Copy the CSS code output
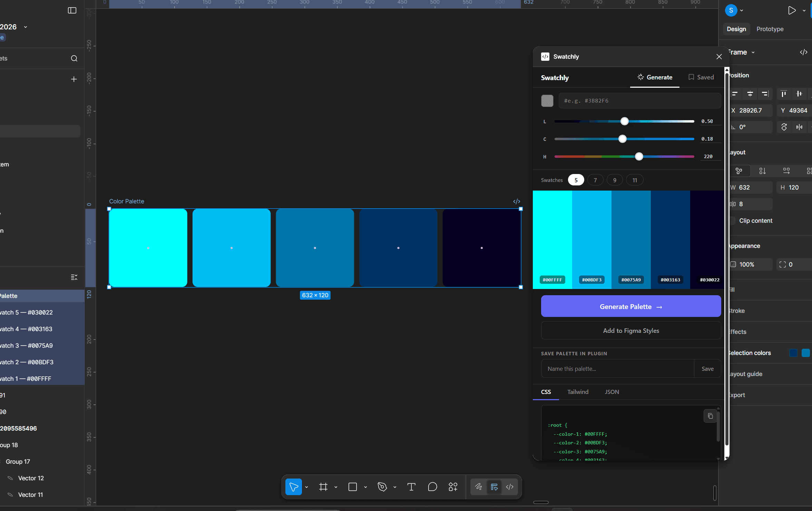The image size is (812, 511). click(x=710, y=416)
